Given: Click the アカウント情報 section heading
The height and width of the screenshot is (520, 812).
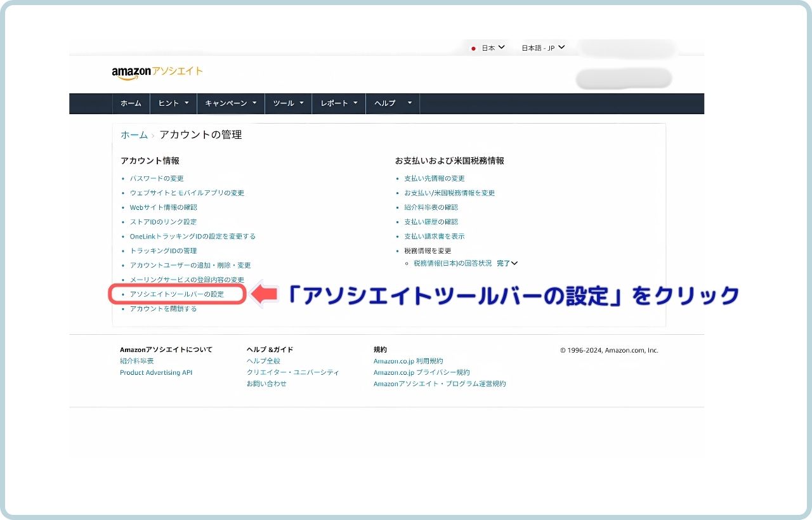Looking at the screenshot, I should [x=150, y=161].
